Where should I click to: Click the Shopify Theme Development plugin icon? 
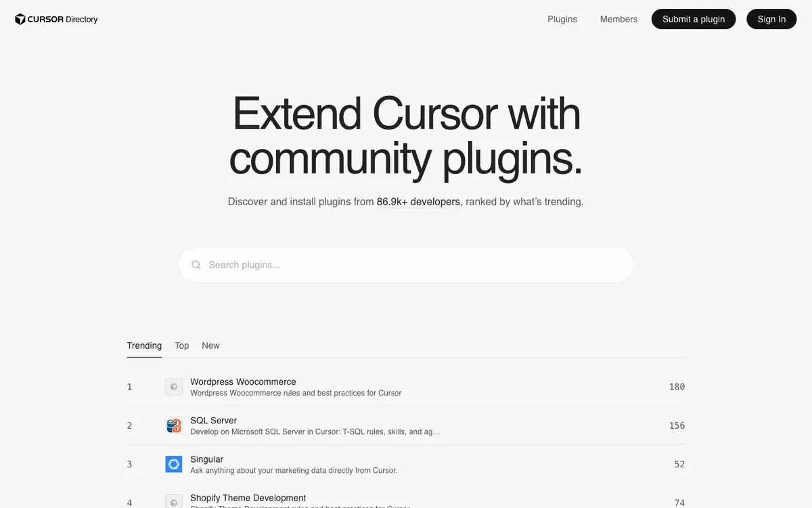click(x=174, y=501)
